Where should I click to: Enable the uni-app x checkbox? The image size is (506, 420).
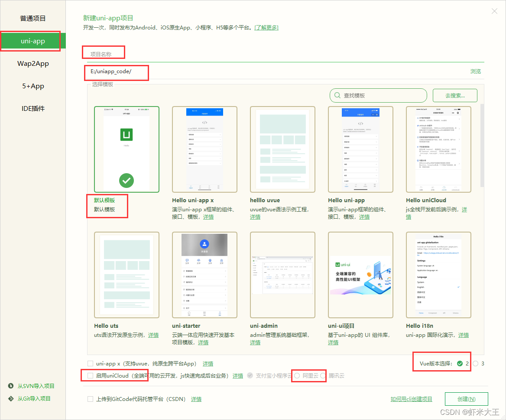coord(91,364)
